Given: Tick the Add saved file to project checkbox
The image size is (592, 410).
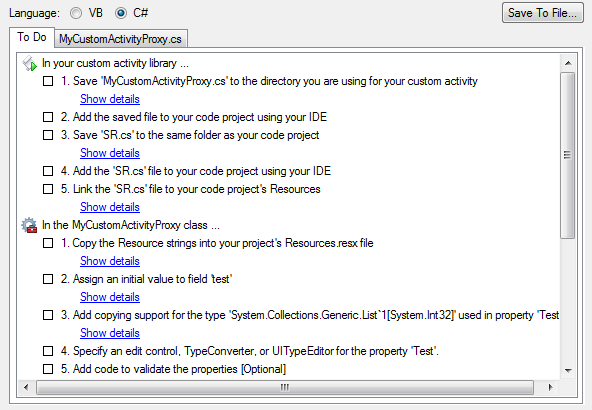Looking at the screenshot, I should tap(48, 117).
